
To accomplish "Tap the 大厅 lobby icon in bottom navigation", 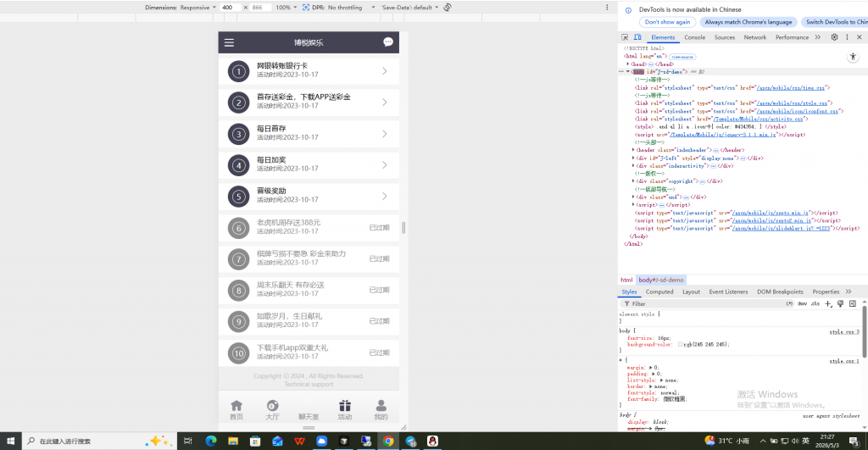I will point(272,406).
